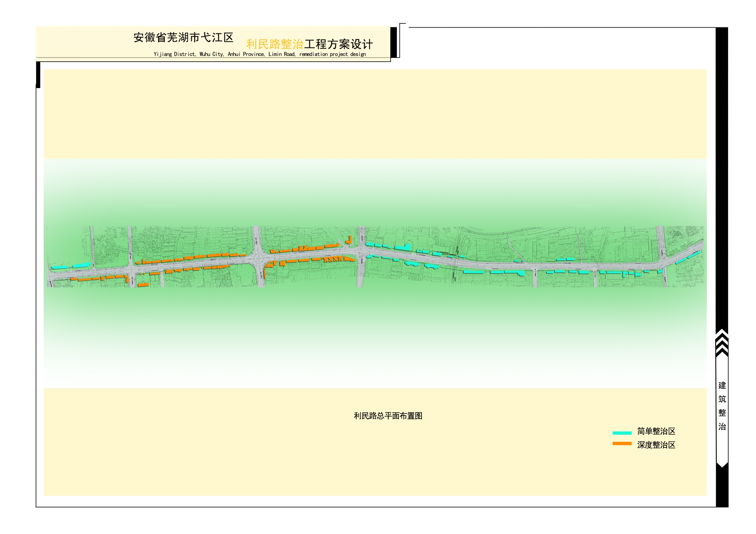Click the chevron arrows above 建筑整治
This screenshot has width=756, height=534.
point(722,343)
